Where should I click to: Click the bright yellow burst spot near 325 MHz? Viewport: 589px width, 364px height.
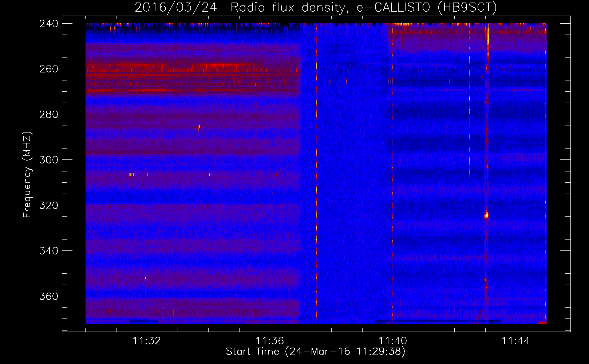(486, 215)
